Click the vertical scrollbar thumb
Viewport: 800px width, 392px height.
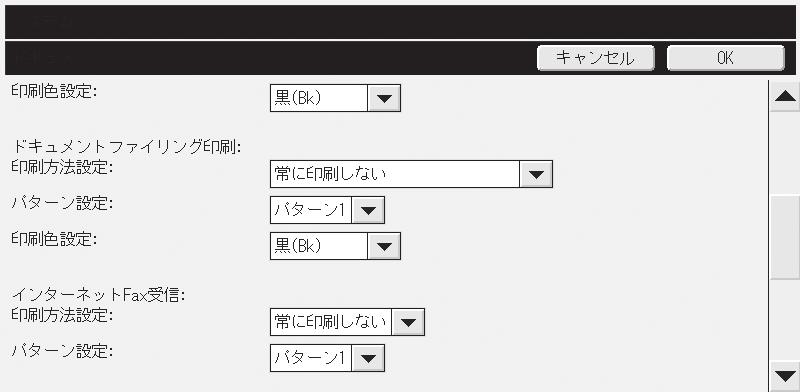tap(785, 237)
